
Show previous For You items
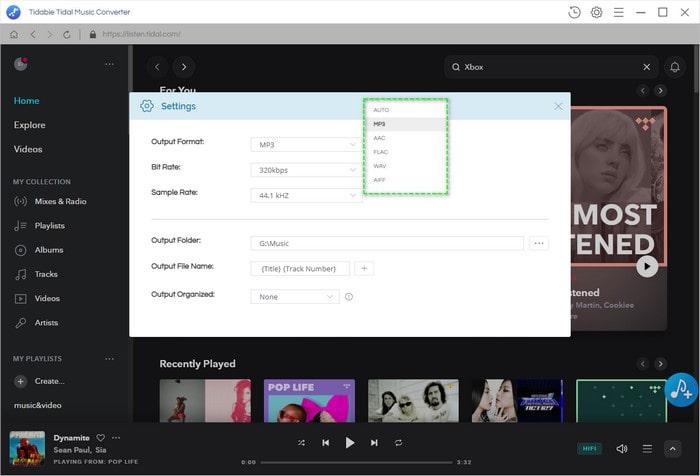[643, 91]
